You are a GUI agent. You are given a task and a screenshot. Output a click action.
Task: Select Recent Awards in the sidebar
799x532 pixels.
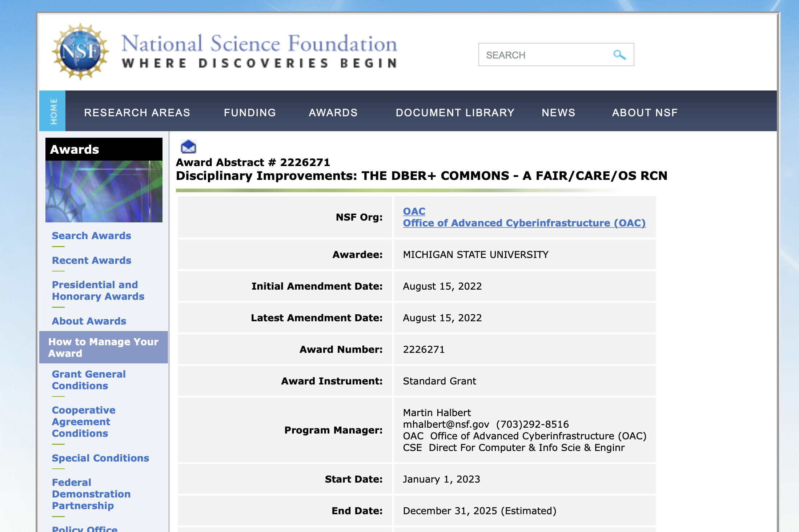[92, 261]
